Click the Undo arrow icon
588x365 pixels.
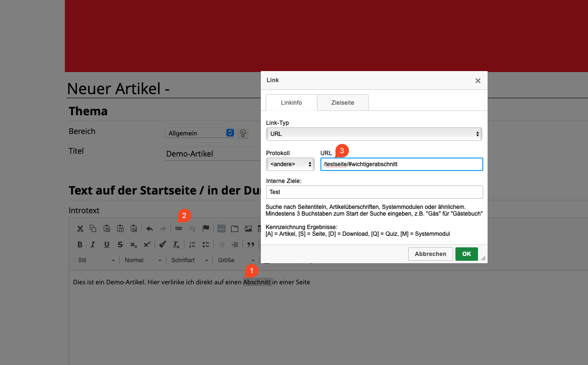(x=149, y=229)
